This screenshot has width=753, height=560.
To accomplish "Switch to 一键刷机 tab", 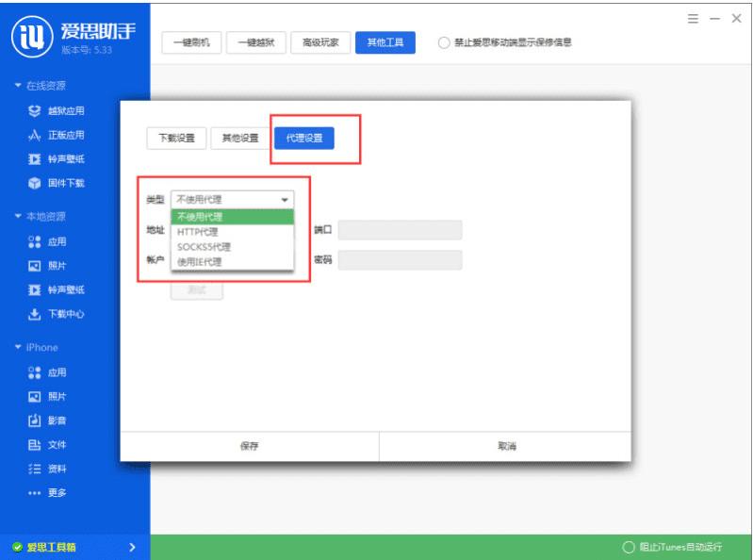I will (191, 42).
